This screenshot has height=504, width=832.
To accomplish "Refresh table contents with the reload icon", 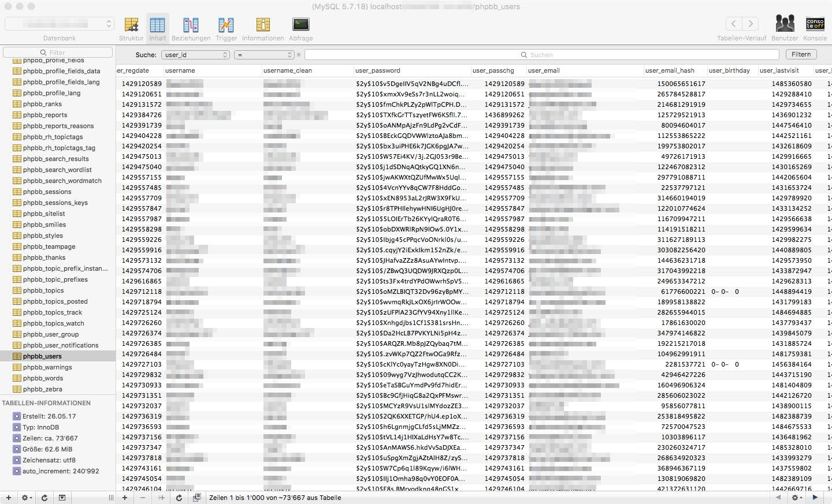I will (179, 497).
